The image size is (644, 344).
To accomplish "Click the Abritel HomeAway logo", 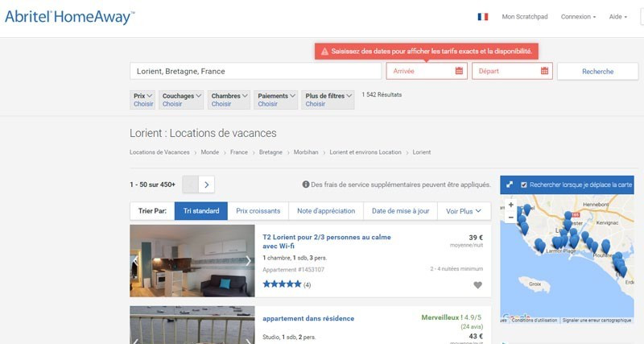I will pos(69,17).
